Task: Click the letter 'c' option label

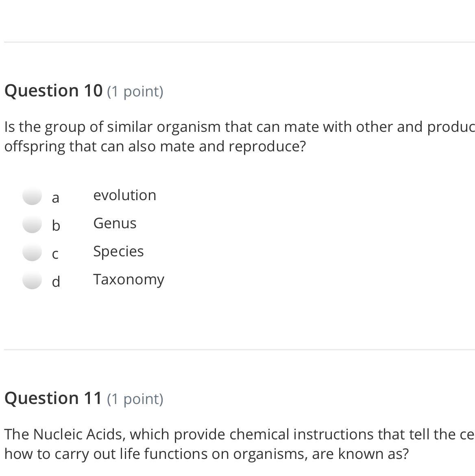Action: point(55,254)
